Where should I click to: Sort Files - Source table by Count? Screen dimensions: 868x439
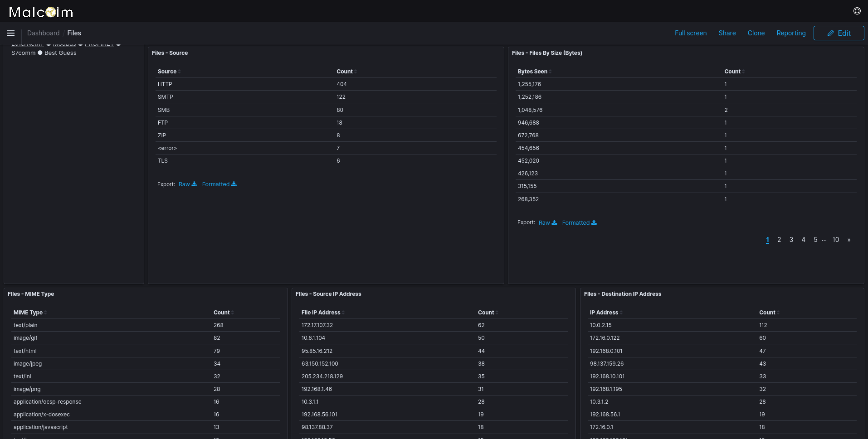[346, 72]
